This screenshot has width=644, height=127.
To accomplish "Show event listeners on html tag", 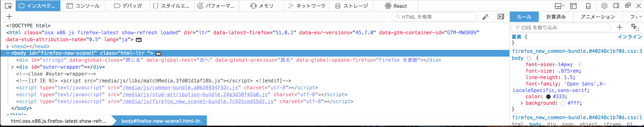I will (139, 40).
